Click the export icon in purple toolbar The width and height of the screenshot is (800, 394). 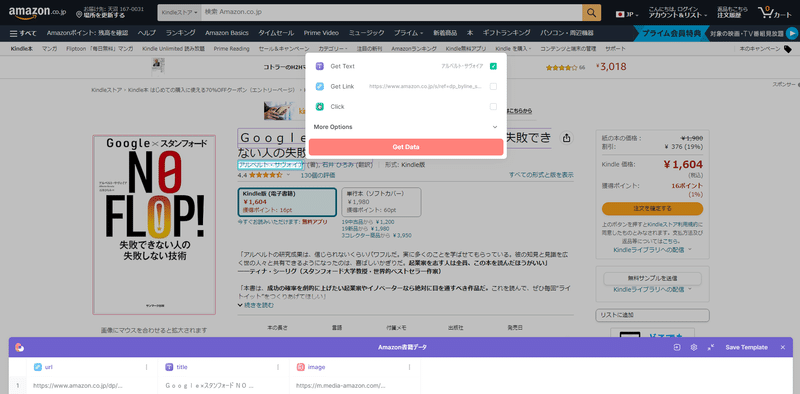pos(677,347)
